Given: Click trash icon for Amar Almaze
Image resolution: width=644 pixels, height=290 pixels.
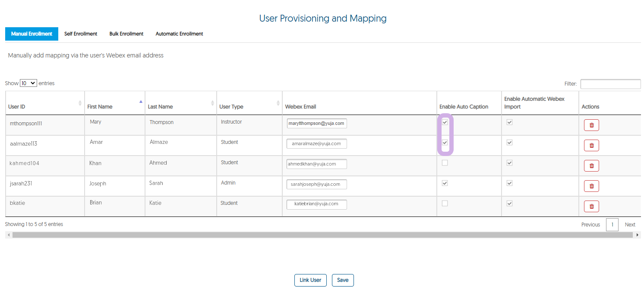Looking at the screenshot, I should [x=591, y=146].
